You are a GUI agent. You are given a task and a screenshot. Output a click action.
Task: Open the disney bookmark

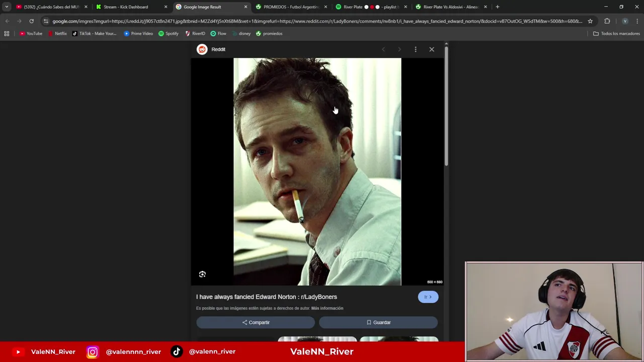tap(241, 34)
